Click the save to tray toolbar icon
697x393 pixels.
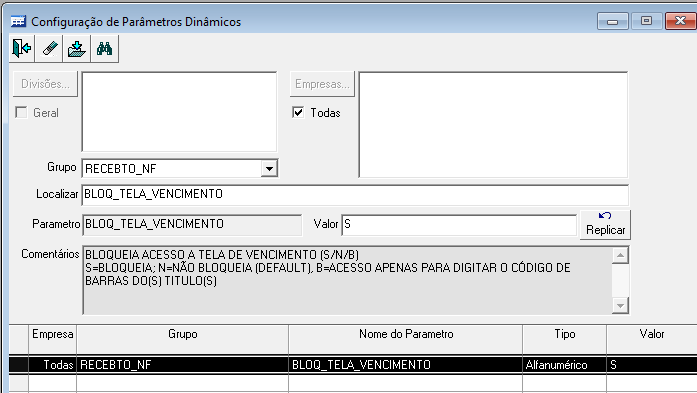(x=77, y=48)
